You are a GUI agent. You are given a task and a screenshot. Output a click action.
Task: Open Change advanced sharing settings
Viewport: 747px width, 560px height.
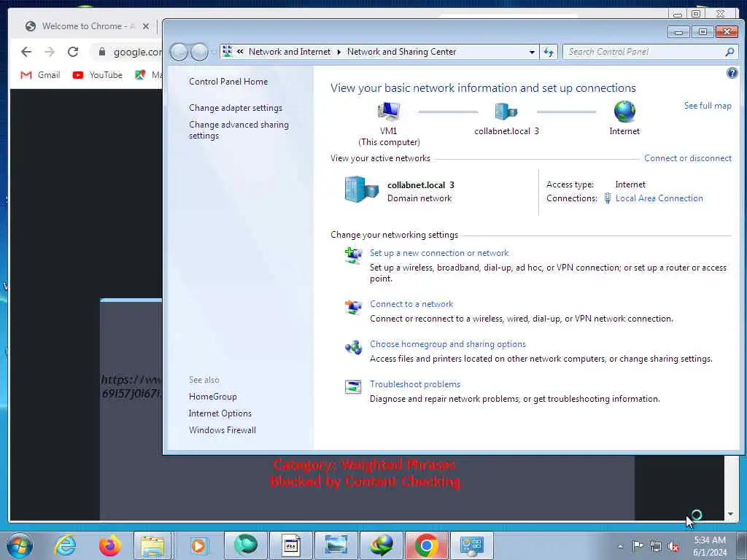pyautogui.click(x=239, y=130)
